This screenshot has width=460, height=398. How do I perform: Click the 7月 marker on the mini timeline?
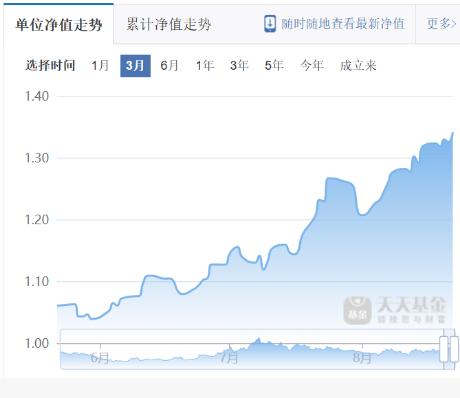[229, 358]
